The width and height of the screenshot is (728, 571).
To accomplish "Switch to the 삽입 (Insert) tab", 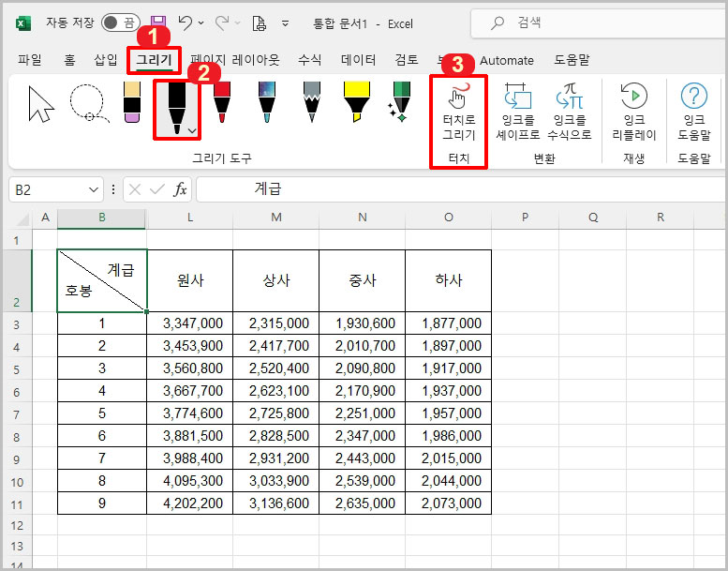I will 105,60.
